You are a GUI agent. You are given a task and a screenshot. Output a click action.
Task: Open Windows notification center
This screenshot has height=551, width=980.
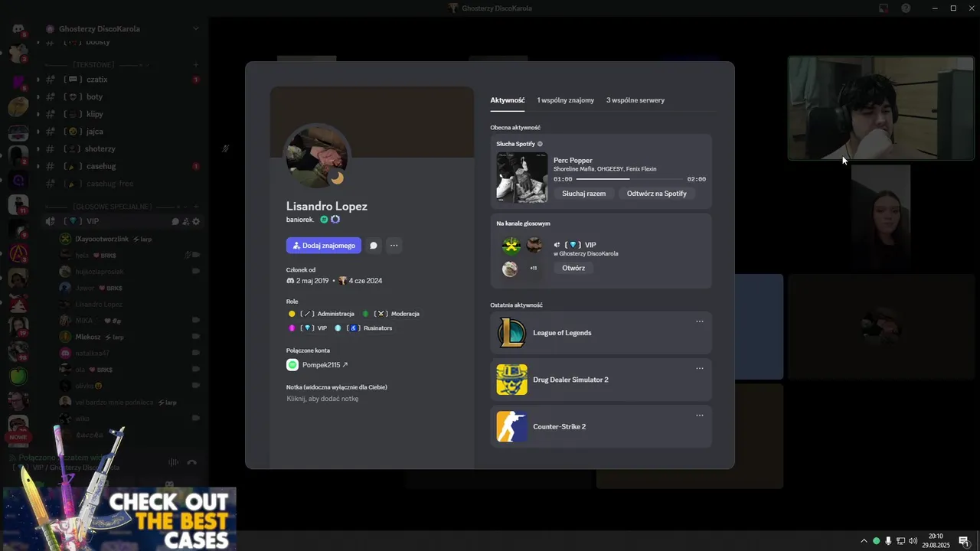click(964, 541)
